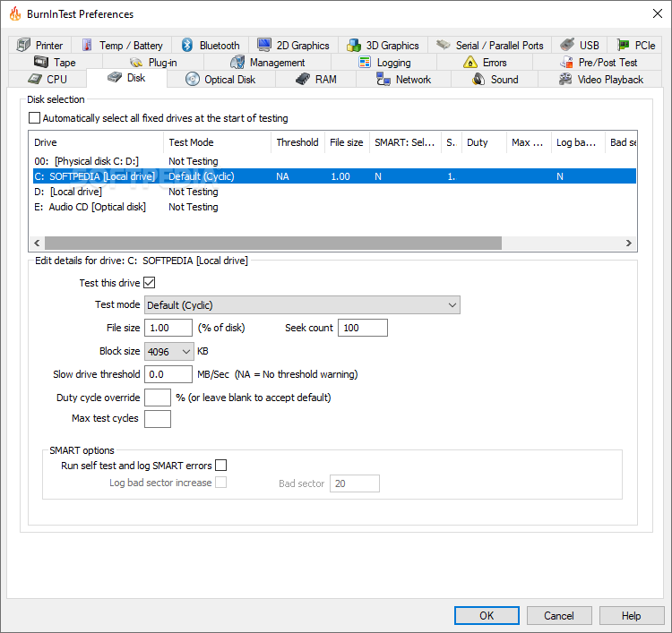The height and width of the screenshot is (633, 672).
Task: Click the Sound speaker icon
Action: (x=478, y=79)
